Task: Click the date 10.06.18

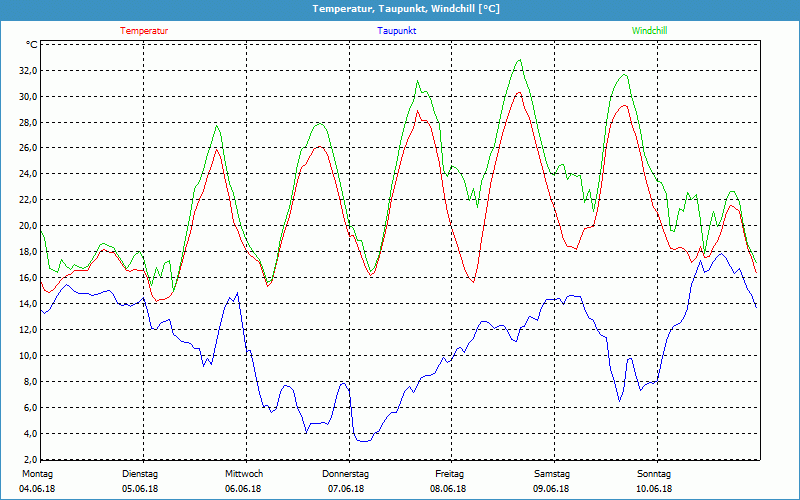Action: point(654,489)
